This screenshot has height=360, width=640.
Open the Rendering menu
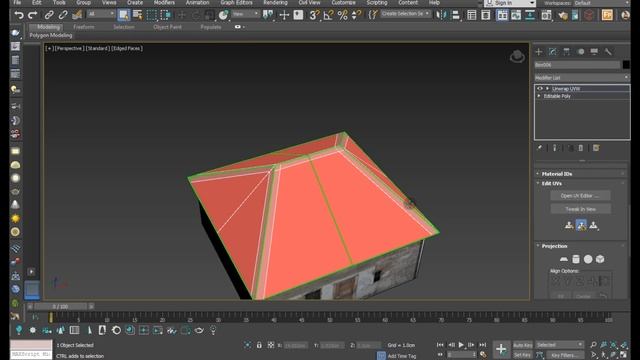(275, 2)
